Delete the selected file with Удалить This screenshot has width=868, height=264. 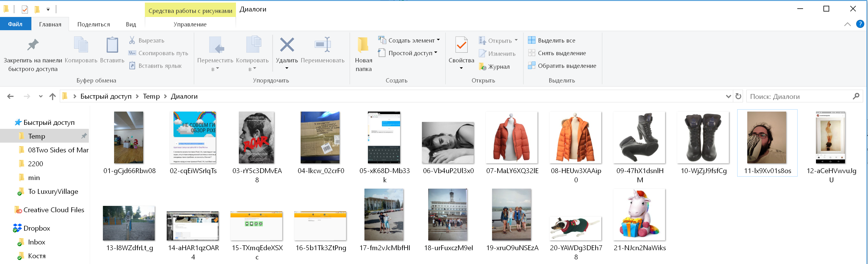(x=287, y=50)
